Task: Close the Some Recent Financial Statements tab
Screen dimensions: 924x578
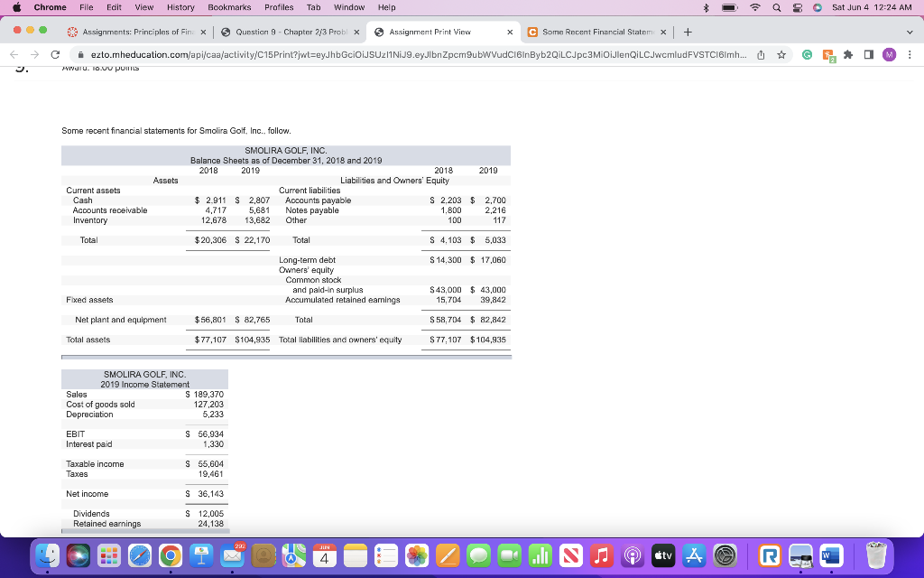Action: 663,32
